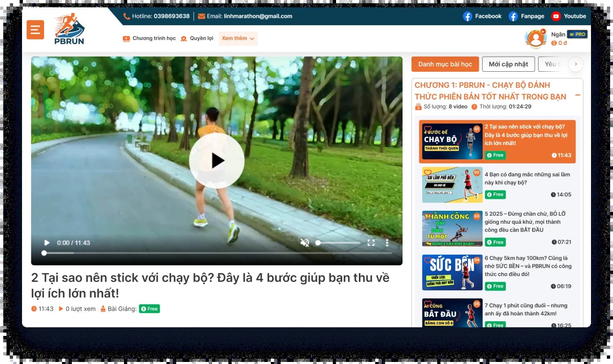Click the PRO badge
Screen dimensions: 613x364
[x=578, y=34]
